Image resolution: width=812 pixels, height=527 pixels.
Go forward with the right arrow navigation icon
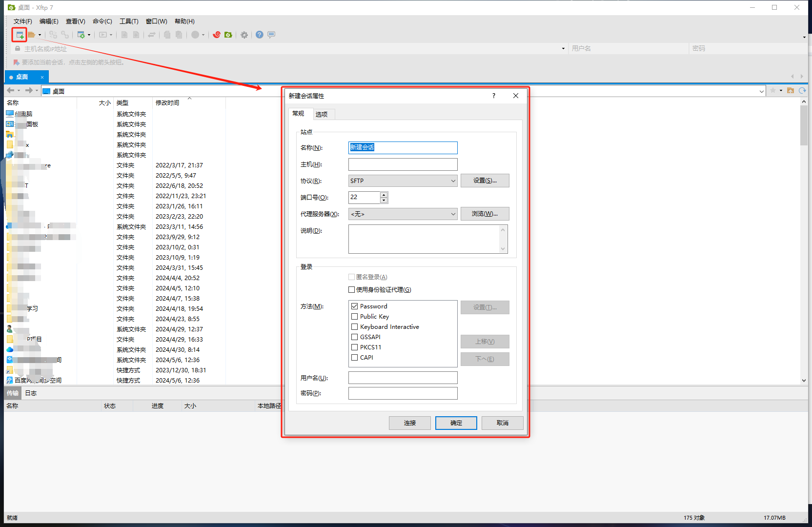[29, 91]
